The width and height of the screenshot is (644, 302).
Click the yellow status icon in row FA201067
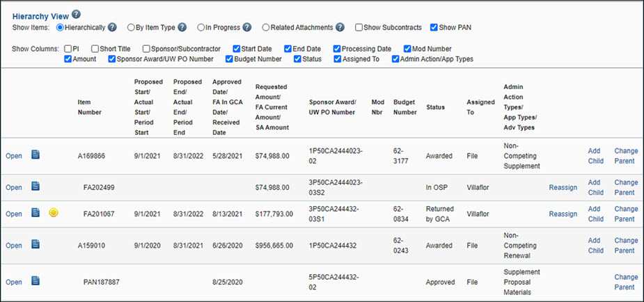54,213
